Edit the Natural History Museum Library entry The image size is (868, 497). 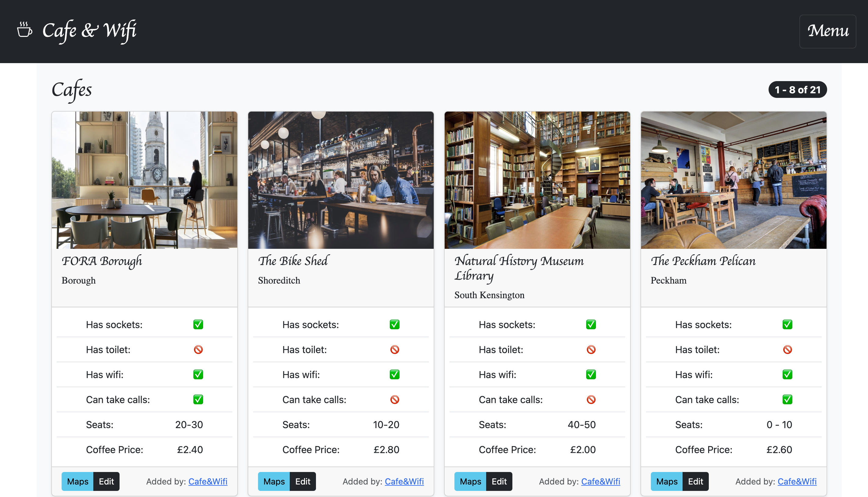point(499,481)
